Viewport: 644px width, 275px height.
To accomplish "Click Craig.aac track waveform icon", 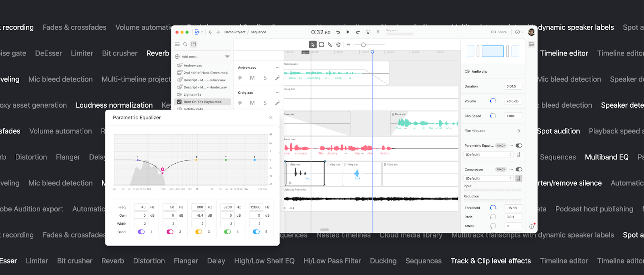I will click(240, 103).
